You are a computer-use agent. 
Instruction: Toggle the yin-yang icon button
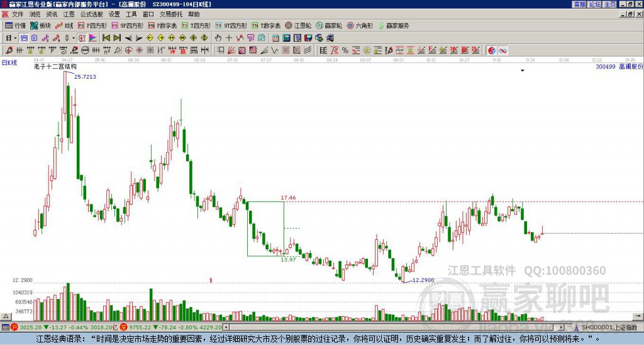(492, 50)
